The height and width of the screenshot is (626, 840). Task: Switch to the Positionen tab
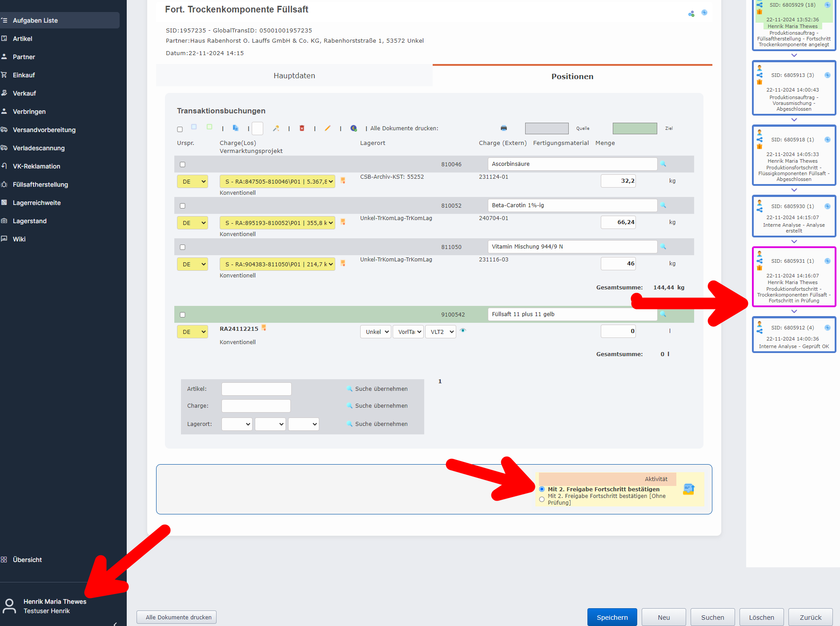click(572, 76)
